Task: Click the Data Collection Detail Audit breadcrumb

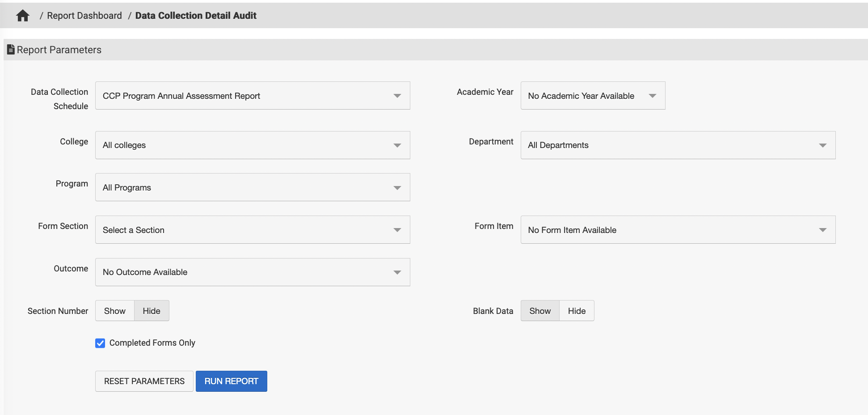Action: point(196,16)
